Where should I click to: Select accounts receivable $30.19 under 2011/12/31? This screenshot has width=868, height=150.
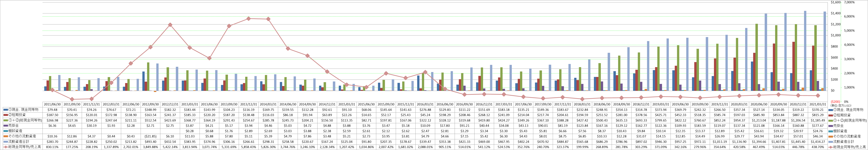coord(92,126)
